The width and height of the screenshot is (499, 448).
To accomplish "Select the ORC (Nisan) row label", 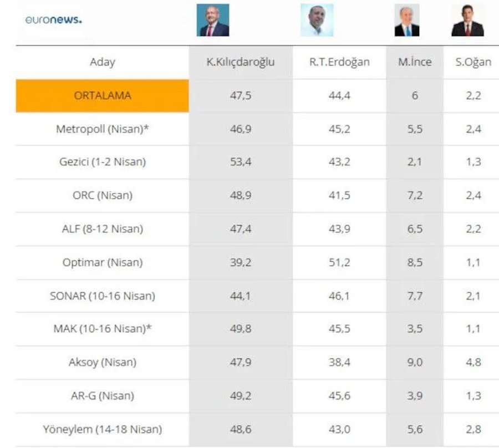I will [103, 195].
